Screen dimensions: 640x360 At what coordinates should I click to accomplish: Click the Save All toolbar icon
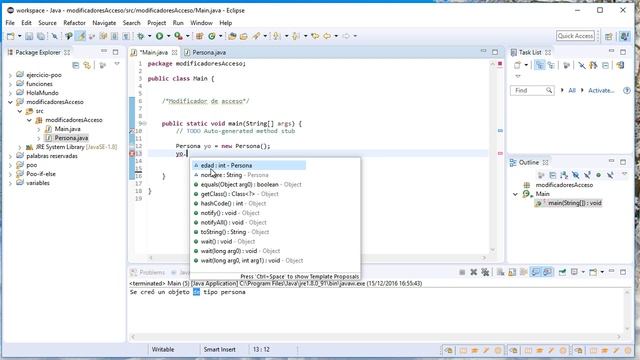pyautogui.click(x=41, y=36)
